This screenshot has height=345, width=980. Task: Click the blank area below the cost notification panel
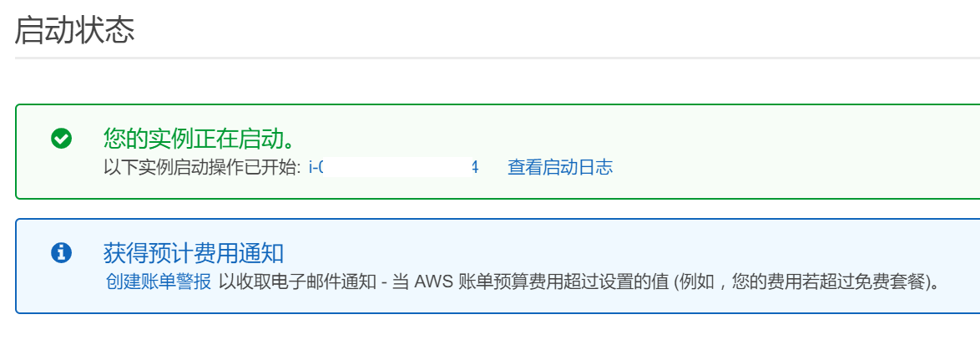(498, 329)
